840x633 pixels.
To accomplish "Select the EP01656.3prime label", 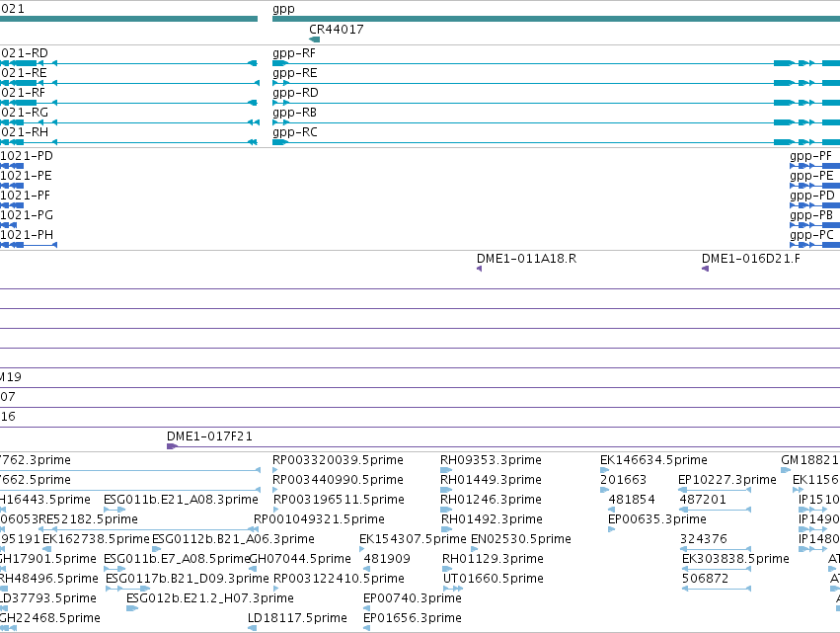I will click(412, 618).
